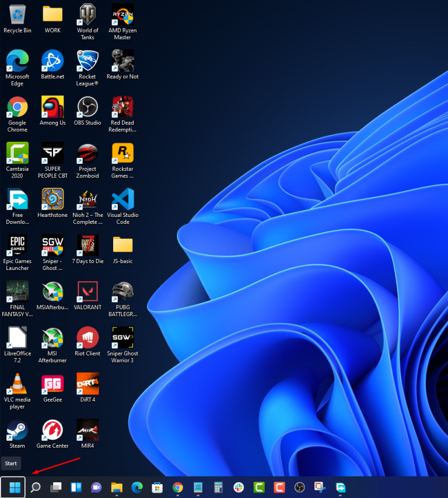Select Rocket League desktop shortcut
The width and height of the screenshot is (448, 498).
(x=87, y=68)
